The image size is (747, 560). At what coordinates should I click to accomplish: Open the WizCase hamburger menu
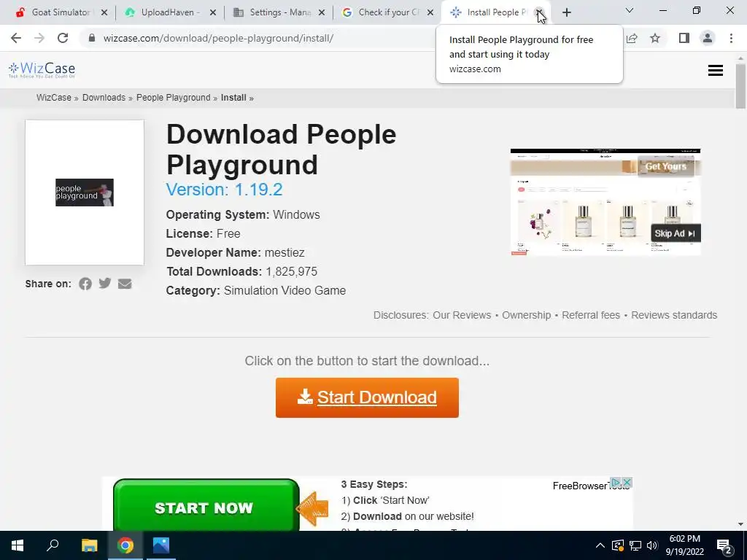716,71
